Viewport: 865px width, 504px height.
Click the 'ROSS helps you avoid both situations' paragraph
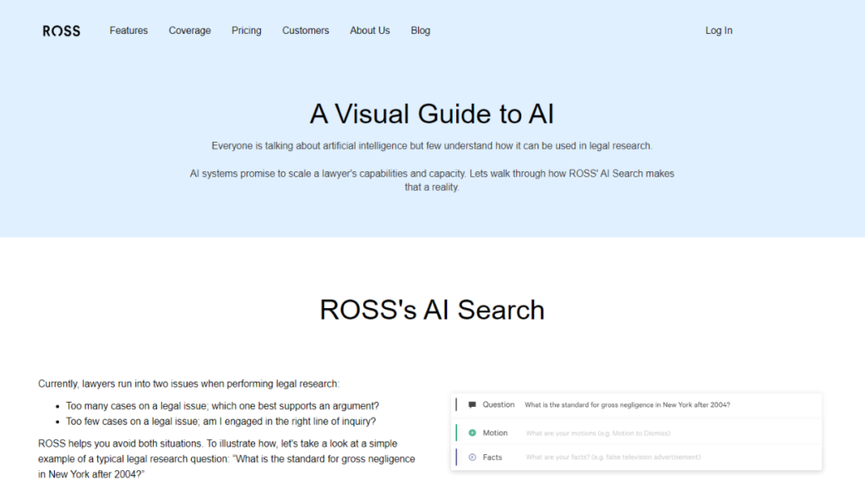tap(226, 458)
